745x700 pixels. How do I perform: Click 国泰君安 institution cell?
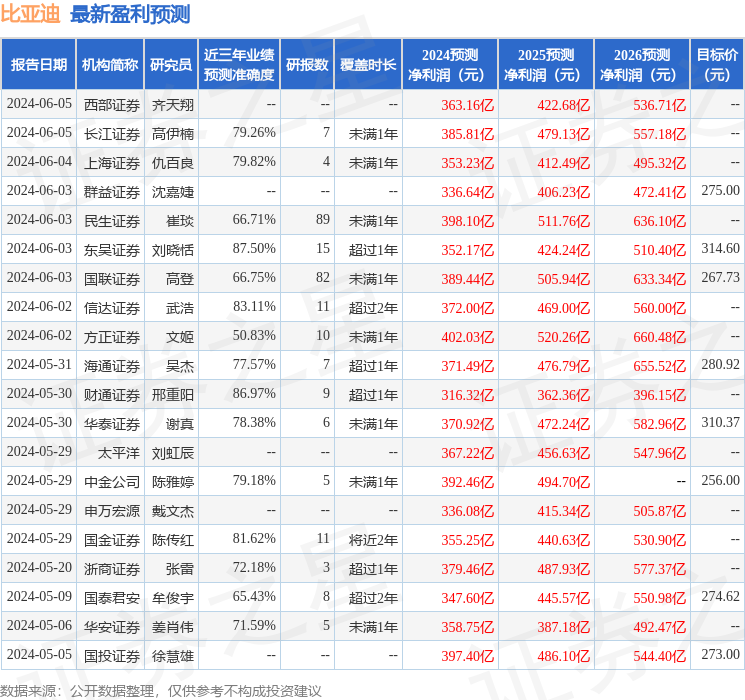112,598
